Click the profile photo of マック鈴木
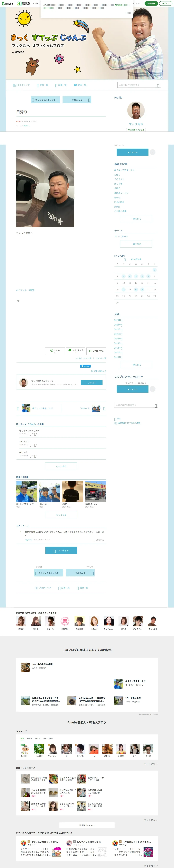174x868 pixels. click(136, 110)
